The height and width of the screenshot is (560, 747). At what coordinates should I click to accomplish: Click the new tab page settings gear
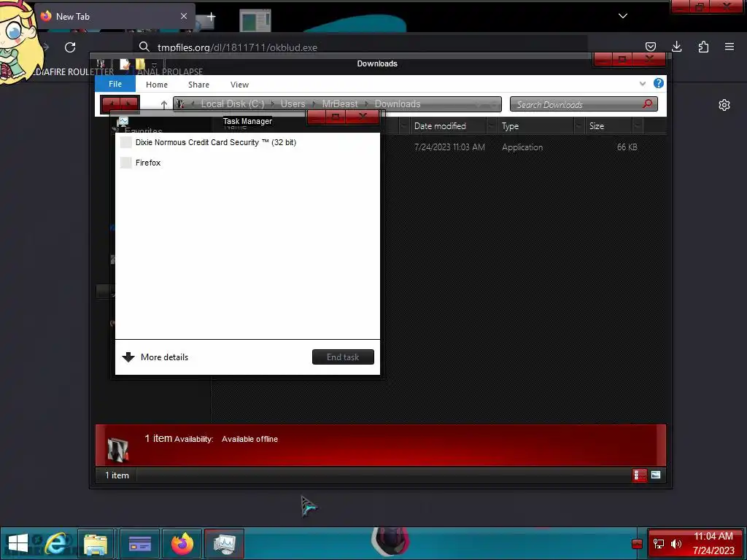point(724,105)
